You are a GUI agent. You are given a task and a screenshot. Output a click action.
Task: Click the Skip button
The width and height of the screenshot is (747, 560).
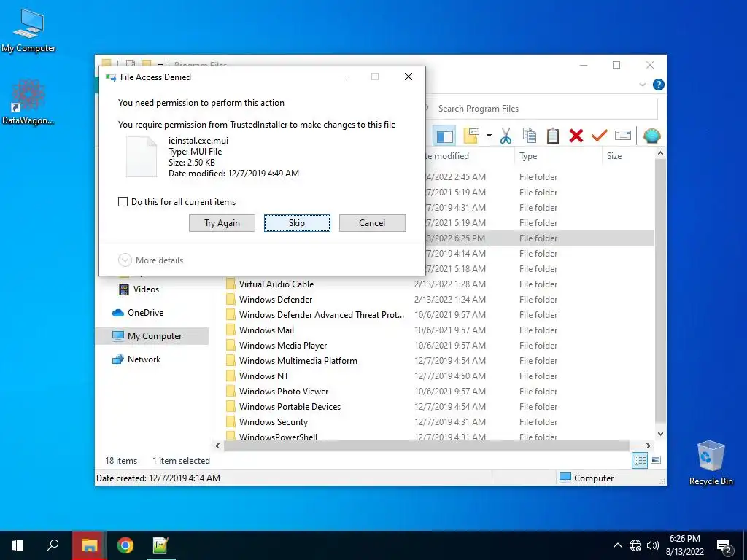pyautogui.click(x=297, y=223)
